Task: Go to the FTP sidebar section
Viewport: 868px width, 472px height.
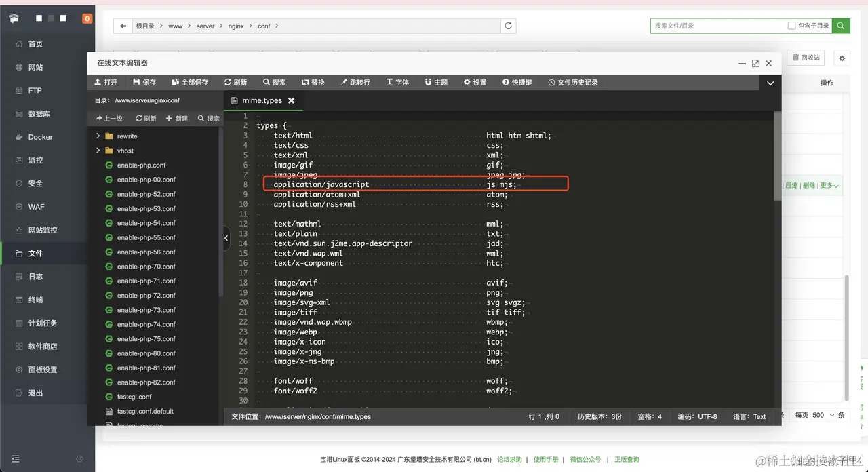Action: [35, 90]
